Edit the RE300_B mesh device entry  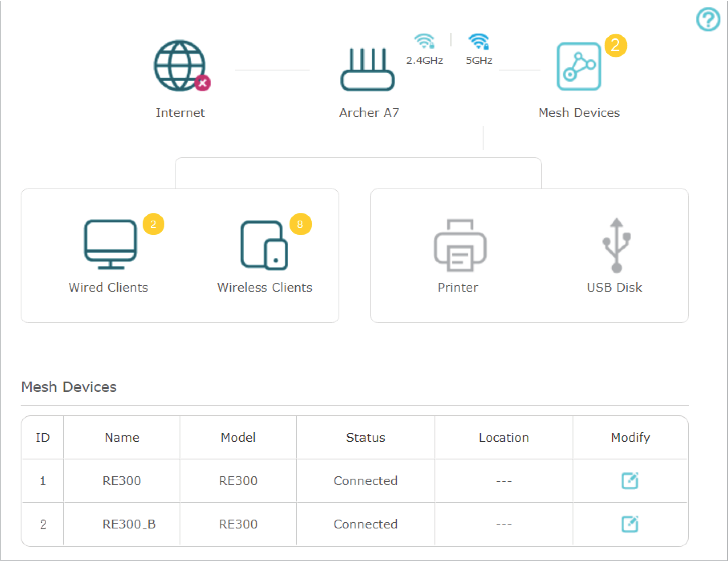click(630, 524)
